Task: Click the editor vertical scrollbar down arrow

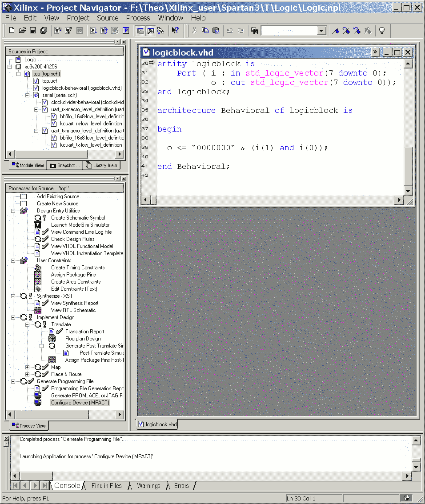Action: [408, 191]
